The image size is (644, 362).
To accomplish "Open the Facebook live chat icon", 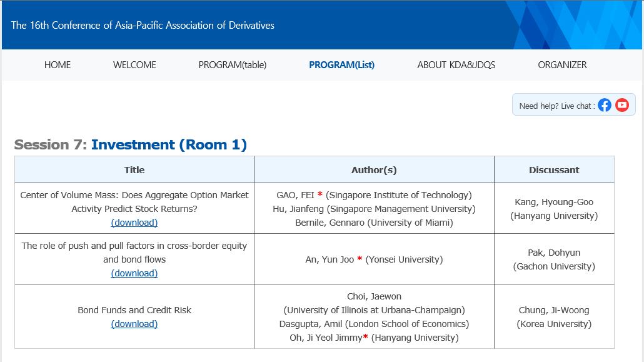I will (x=604, y=105).
